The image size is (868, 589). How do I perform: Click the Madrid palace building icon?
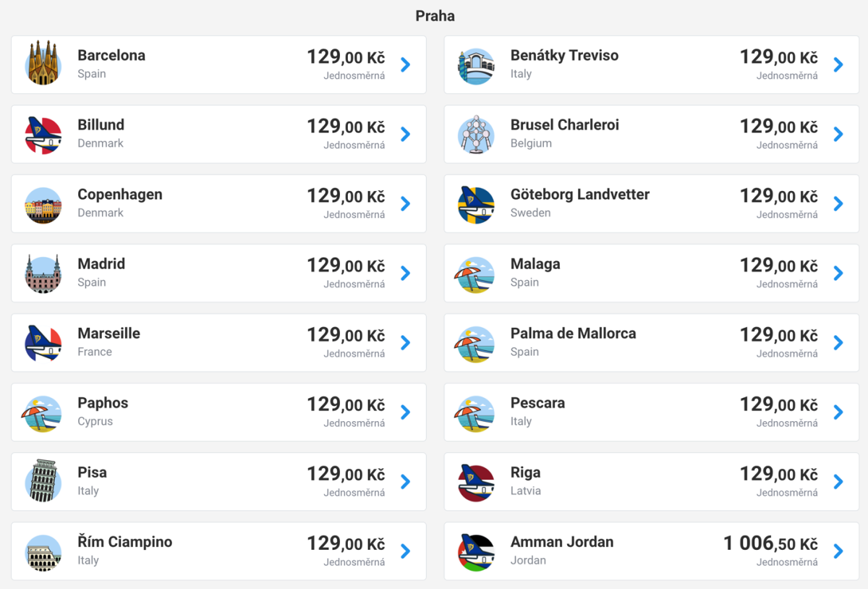tap(43, 274)
